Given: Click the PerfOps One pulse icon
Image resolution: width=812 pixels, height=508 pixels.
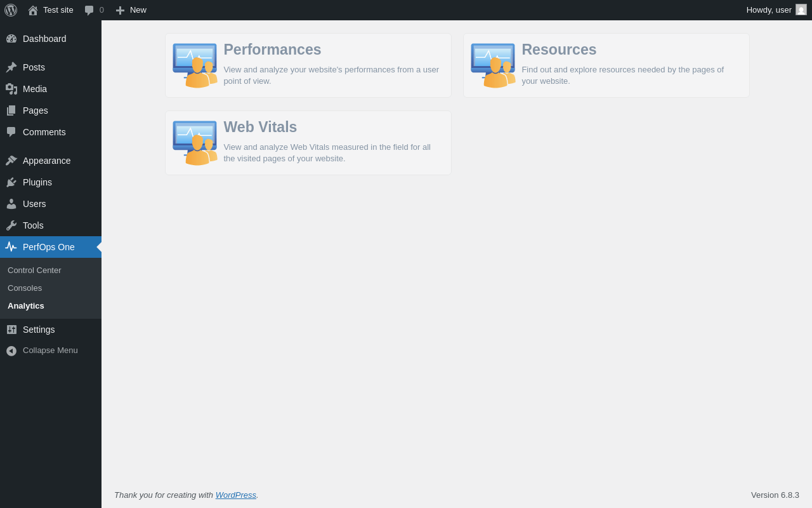Looking at the screenshot, I should (x=11, y=247).
